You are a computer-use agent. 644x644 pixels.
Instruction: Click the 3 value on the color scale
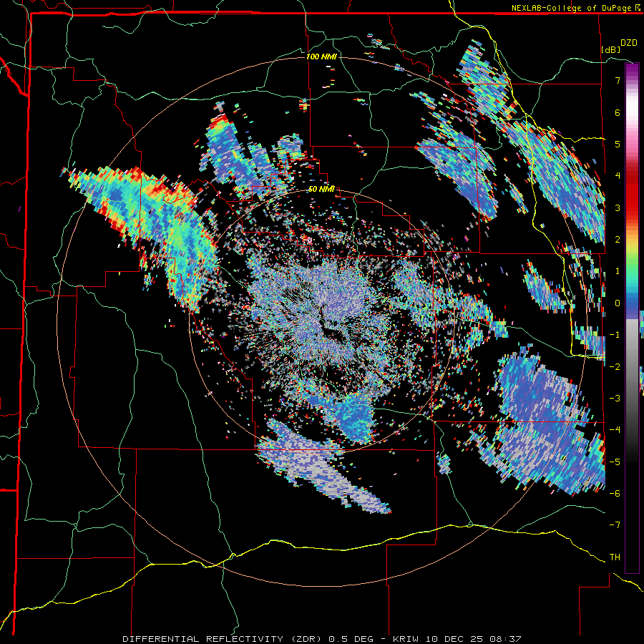click(618, 208)
